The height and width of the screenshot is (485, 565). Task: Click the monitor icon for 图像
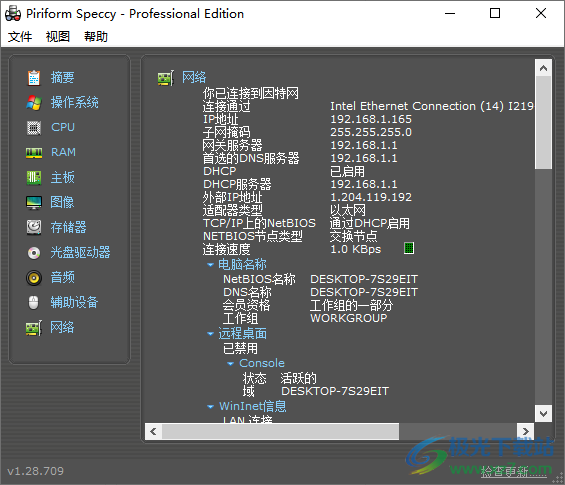34,203
